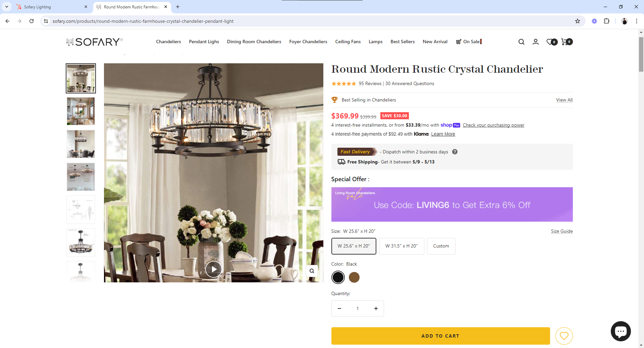Viewport: 644px width, 348px height.
Task: Open the live chat bubble
Action: [x=621, y=331]
